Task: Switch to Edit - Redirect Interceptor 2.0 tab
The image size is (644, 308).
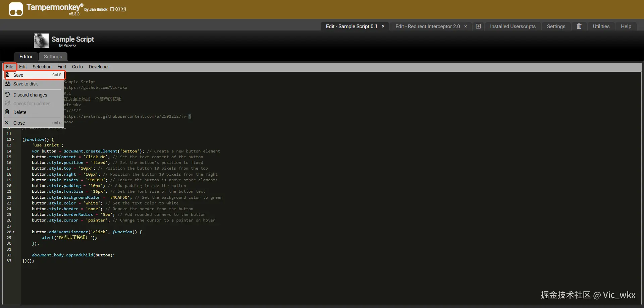Action: point(427,26)
